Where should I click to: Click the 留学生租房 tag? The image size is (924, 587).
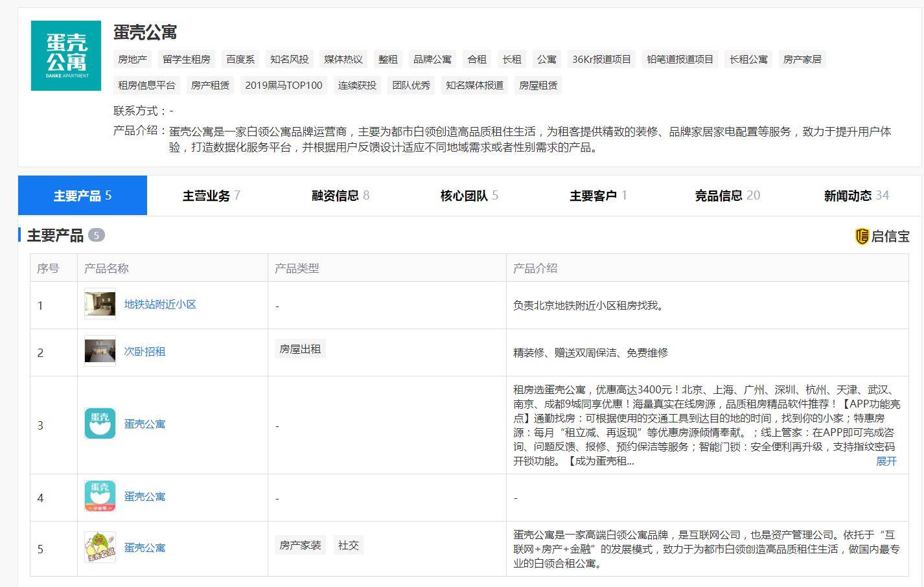pos(187,59)
